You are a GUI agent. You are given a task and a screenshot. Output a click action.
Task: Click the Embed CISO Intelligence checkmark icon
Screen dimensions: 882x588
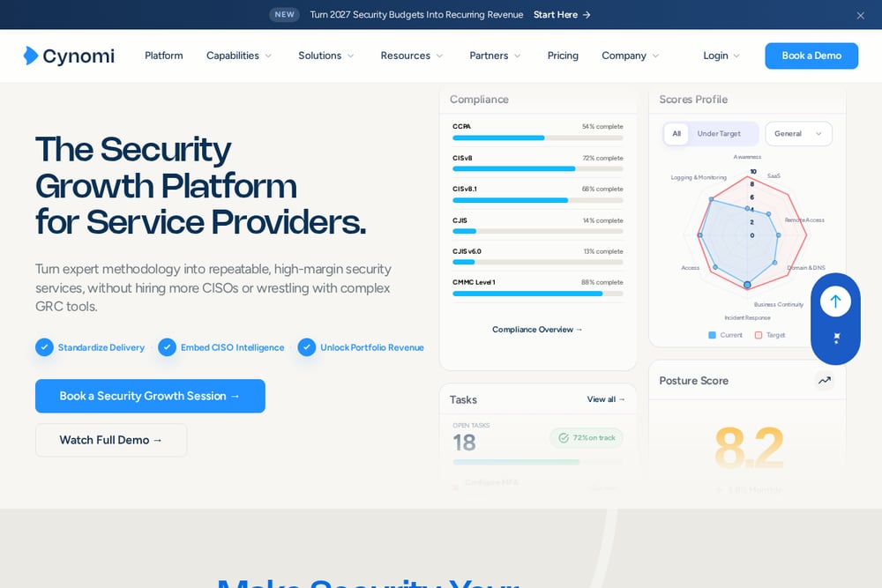167,347
